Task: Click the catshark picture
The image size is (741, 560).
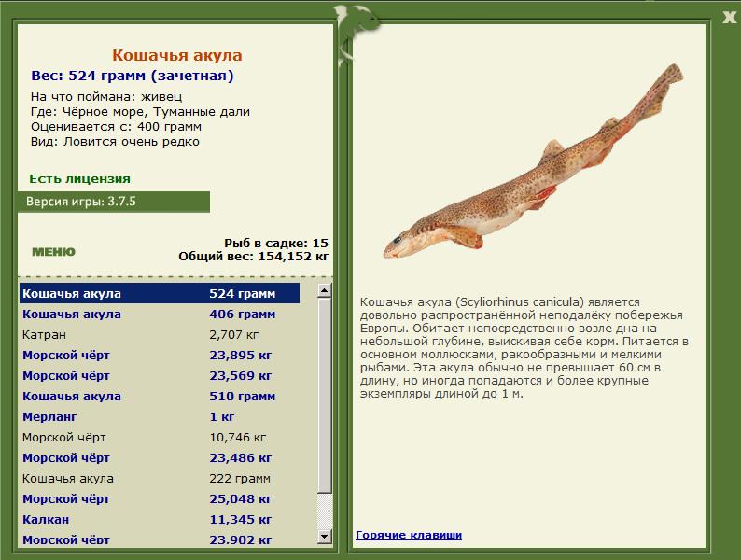Action: coord(533,162)
